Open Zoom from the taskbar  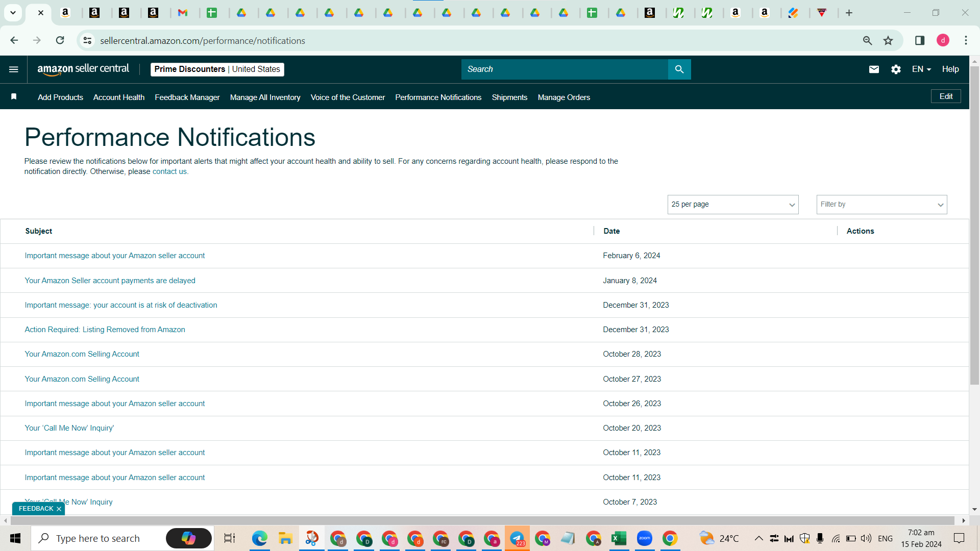tap(645, 538)
